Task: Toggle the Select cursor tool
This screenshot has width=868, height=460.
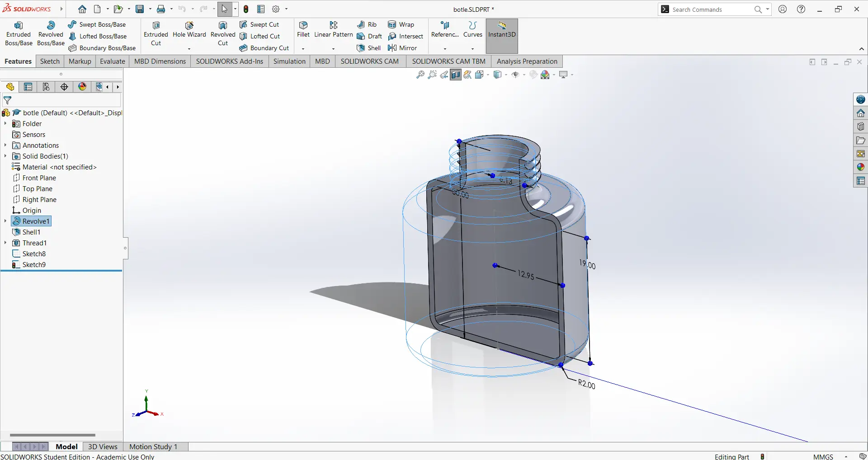Action: (225, 9)
